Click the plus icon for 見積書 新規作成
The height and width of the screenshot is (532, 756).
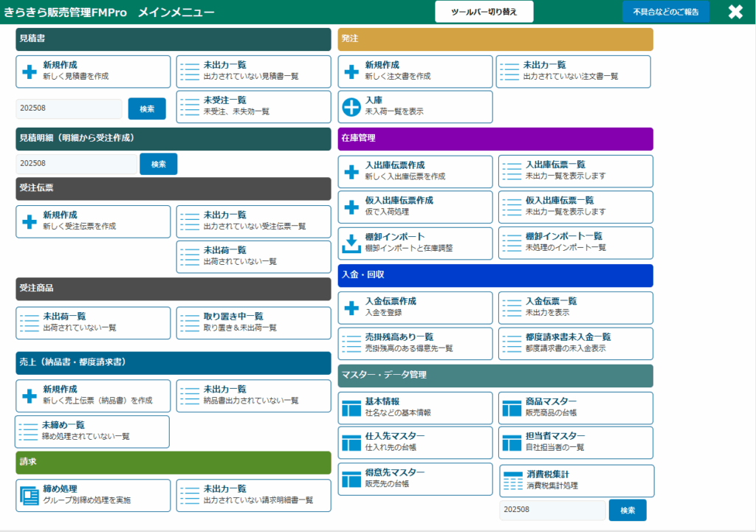coord(30,72)
